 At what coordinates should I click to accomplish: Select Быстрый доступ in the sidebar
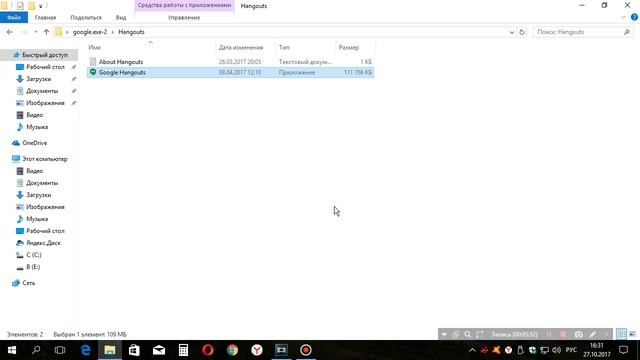click(45, 55)
